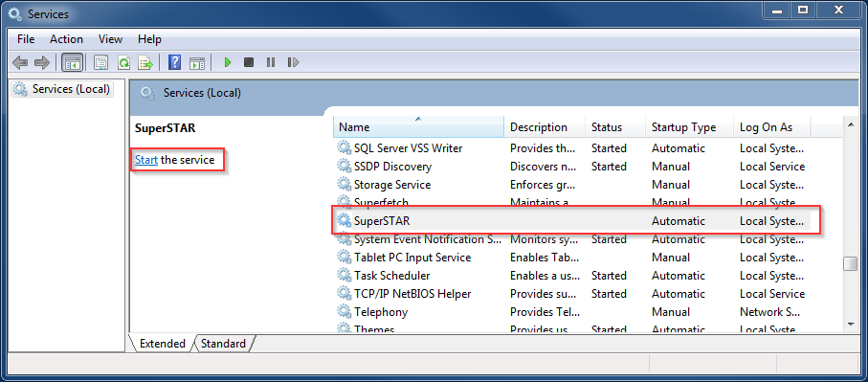This screenshot has width=868, height=382.
Task: Open the Action menu
Action: (x=66, y=39)
